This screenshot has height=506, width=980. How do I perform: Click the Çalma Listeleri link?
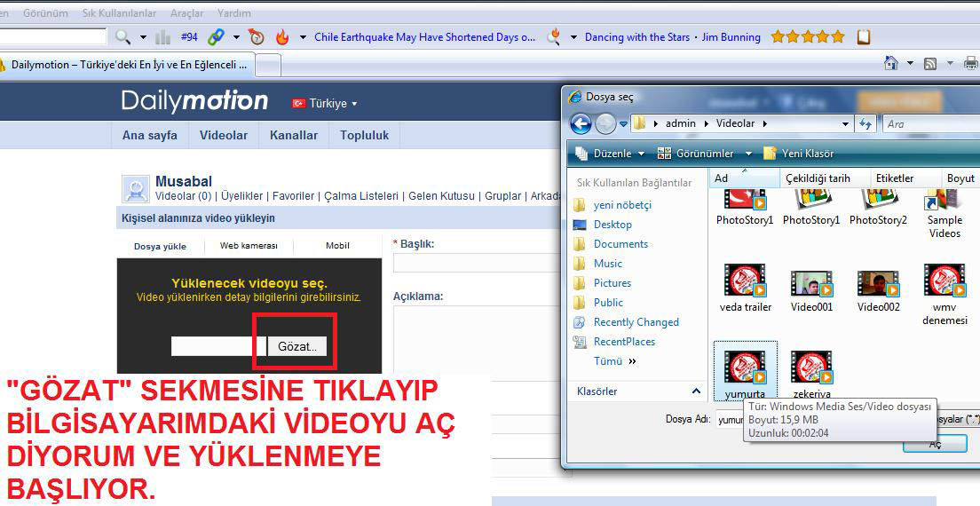[x=361, y=196]
